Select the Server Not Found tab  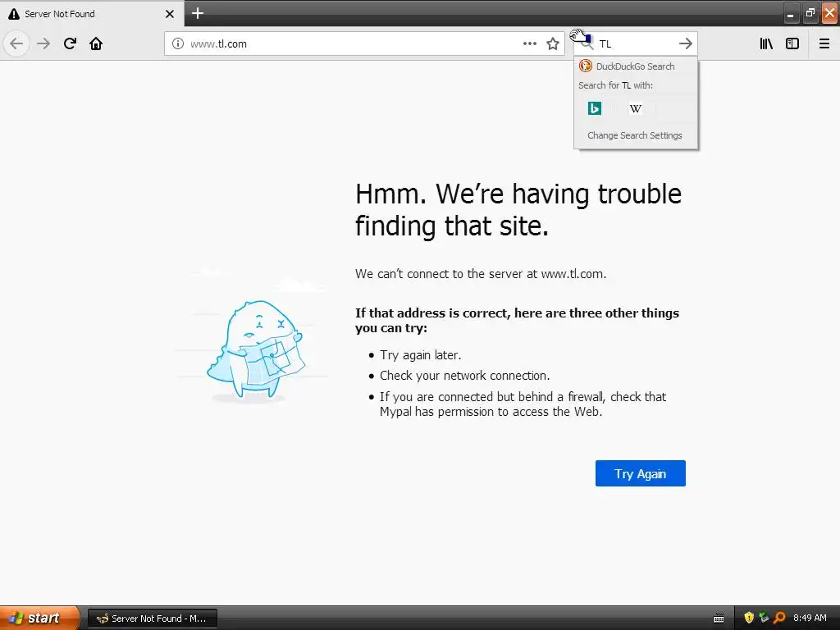[91, 14]
